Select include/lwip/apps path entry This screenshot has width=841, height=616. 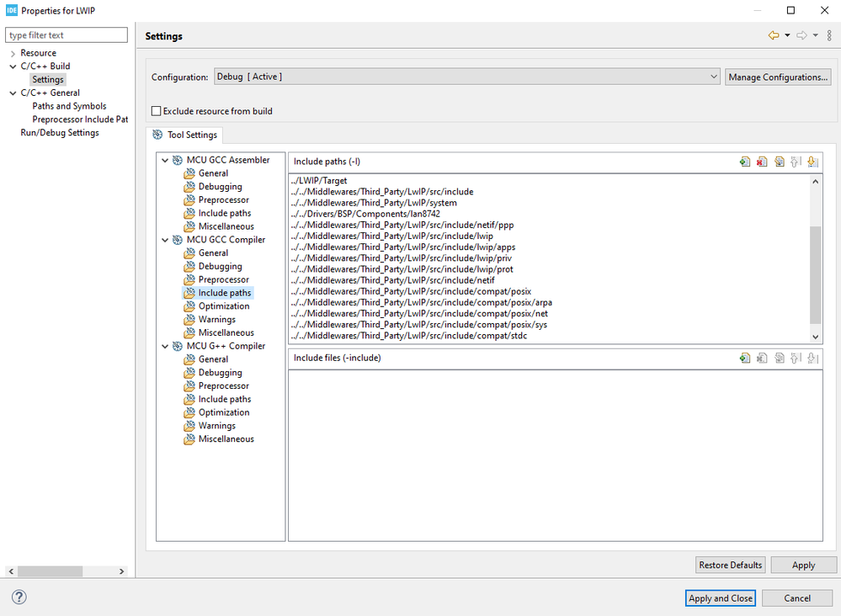[402, 247]
